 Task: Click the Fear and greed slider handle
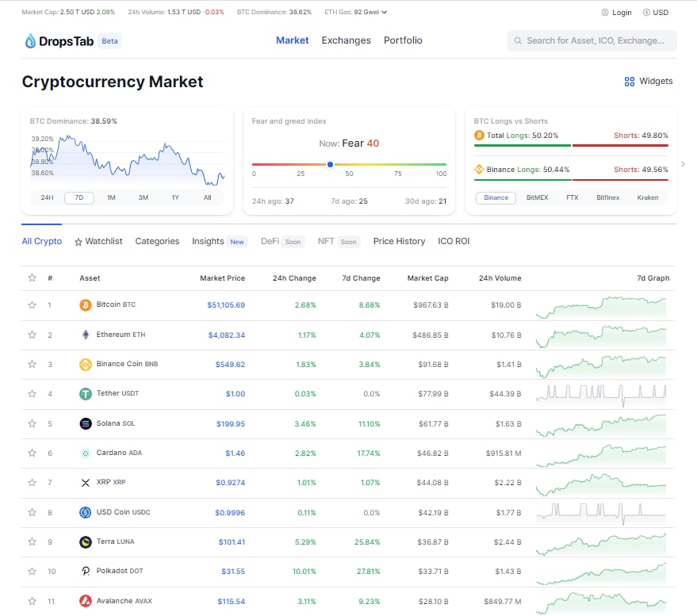point(331,164)
